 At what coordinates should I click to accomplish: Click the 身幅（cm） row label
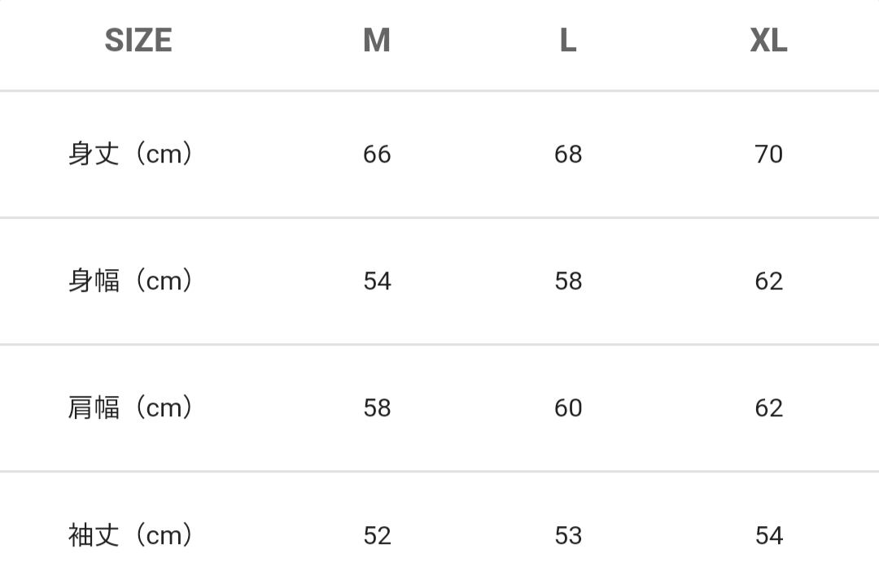pos(132,281)
